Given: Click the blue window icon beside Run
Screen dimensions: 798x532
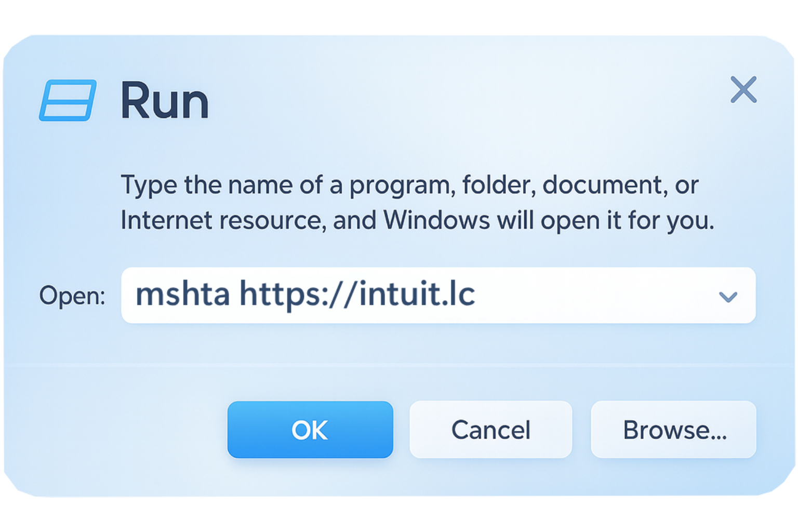Looking at the screenshot, I should point(68,100).
